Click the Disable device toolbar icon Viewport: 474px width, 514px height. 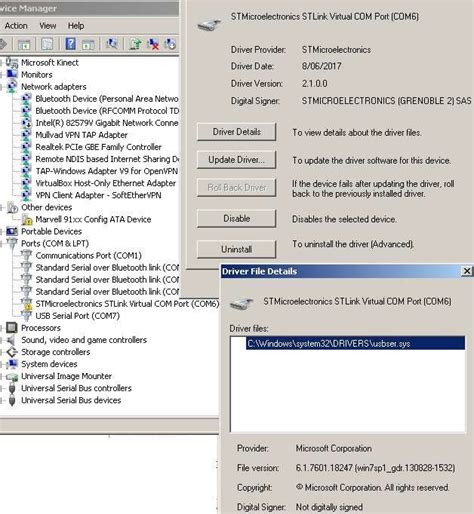click(x=170, y=44)
